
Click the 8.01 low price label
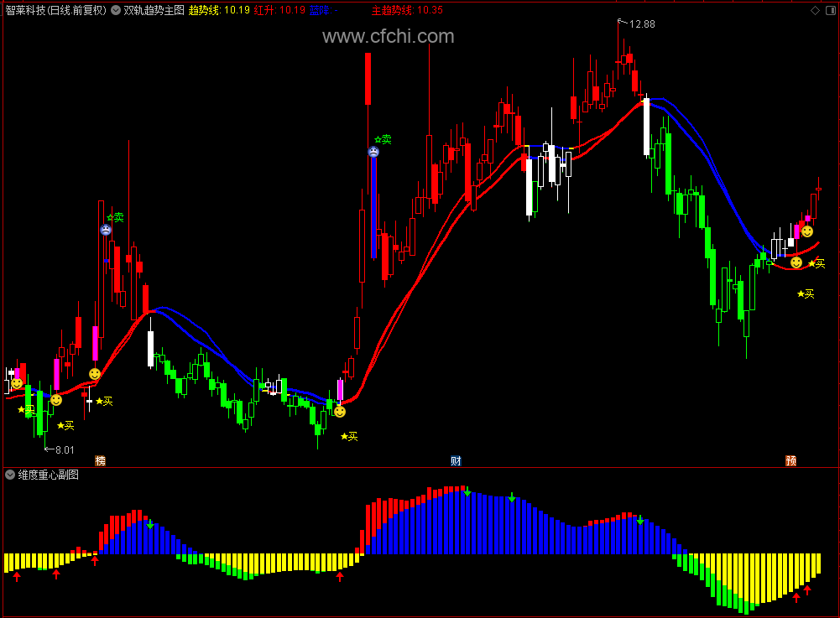pos(65,449)
